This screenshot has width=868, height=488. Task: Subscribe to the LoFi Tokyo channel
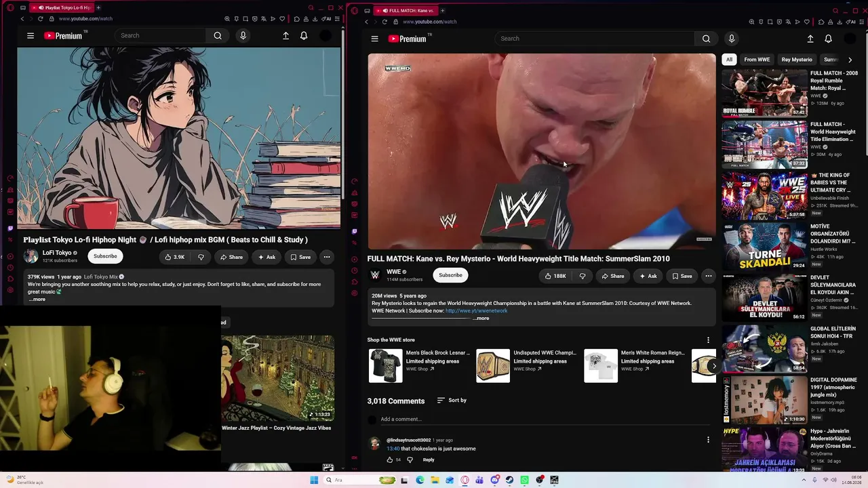[x=105, y=256]
